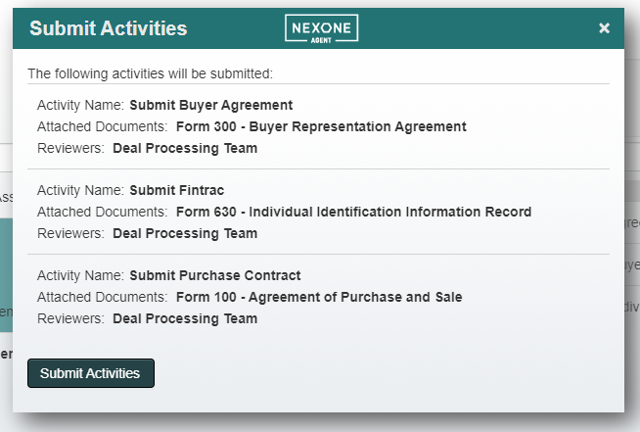Click 'Reviewers:' label in Purchase Contract section
This screenshot has width=640, height=432.
point(70,319)
